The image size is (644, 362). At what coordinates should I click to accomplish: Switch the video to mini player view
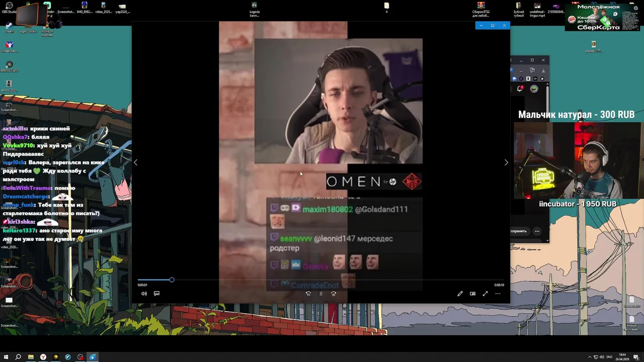coord(472,294)
